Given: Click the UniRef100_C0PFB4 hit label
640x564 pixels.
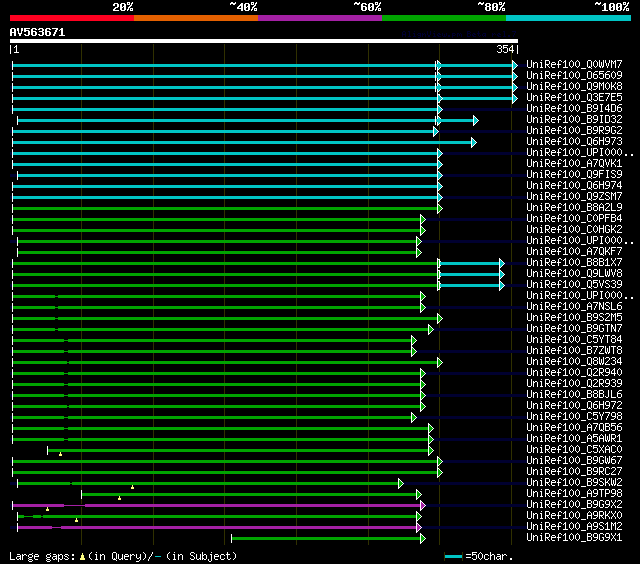Looking at the screenshot, I should [574, 219].
